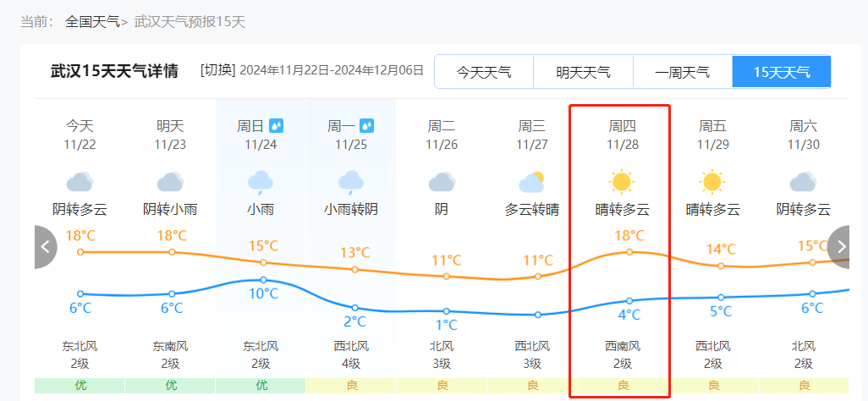This screenshot has width=868, height=401.
Task: Click the partly cloudy icon for 周三 11/27
Action: pos(531,182)
